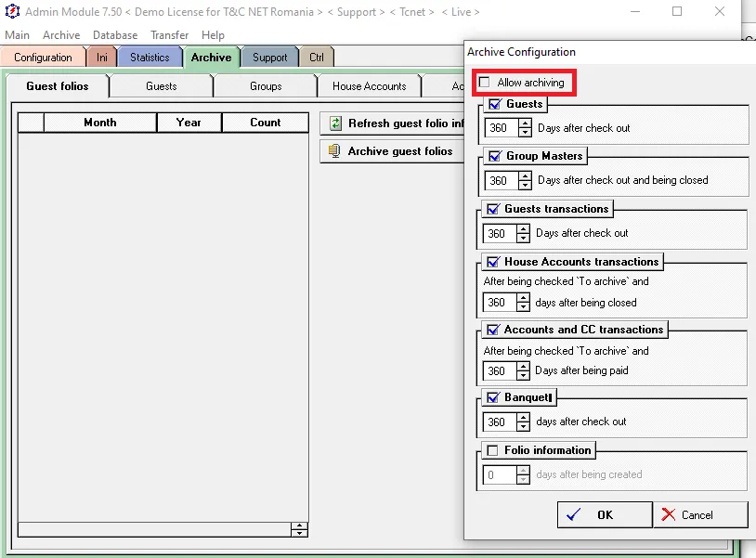Screen dimensions: 756x558
Task: Open the Guests sub-tab
Action: click(x=161, y=86)
